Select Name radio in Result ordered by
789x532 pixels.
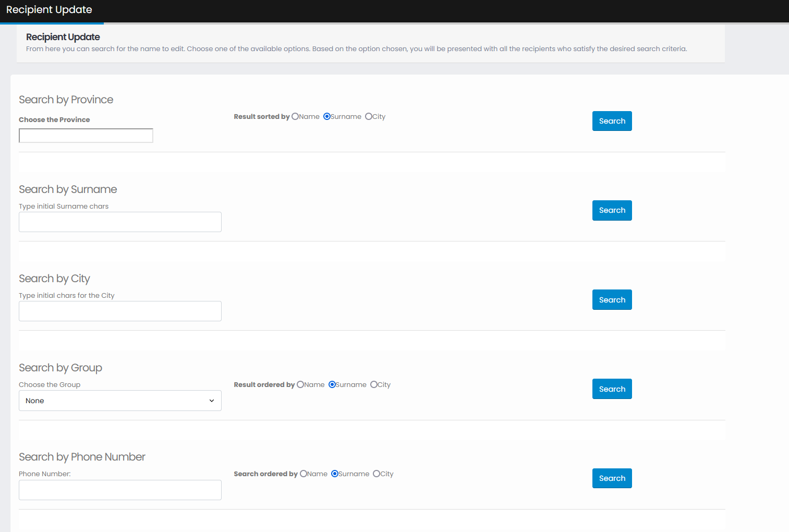(300, 385)
